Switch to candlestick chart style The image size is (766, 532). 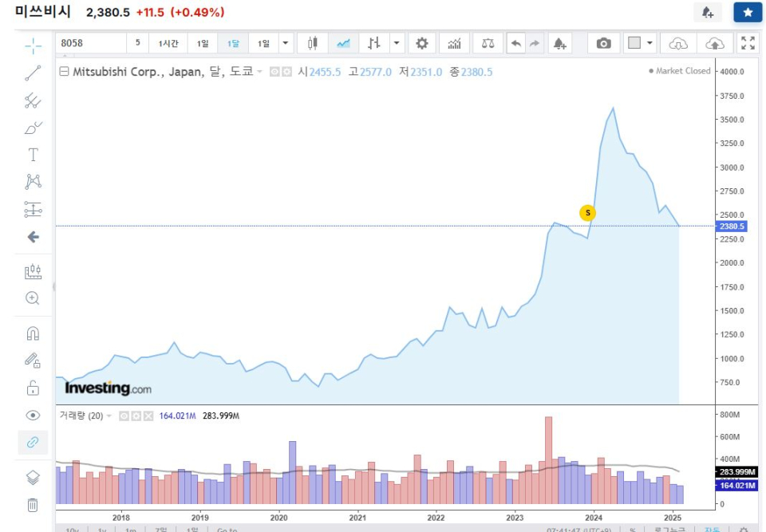point(312,43)
